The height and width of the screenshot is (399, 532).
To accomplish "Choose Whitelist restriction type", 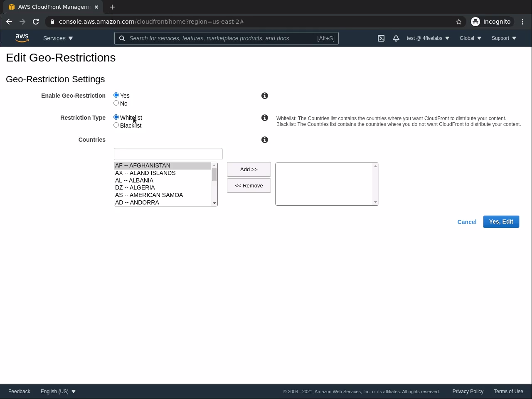I will coord(116,117).
